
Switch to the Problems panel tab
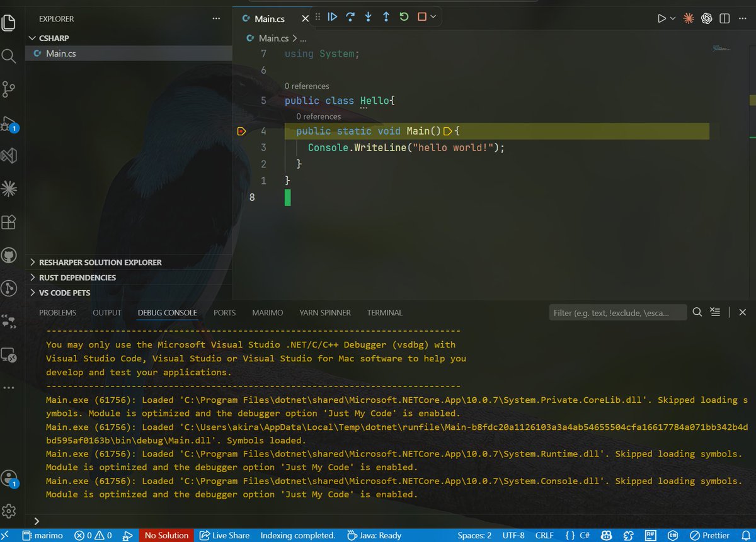pyautogui.click(x=57, y=313)
